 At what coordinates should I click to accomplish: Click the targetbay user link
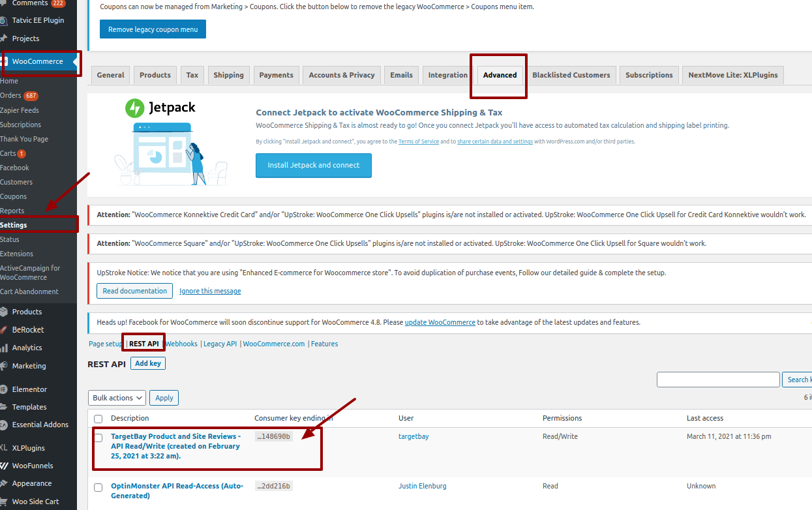tap(414, 436)
